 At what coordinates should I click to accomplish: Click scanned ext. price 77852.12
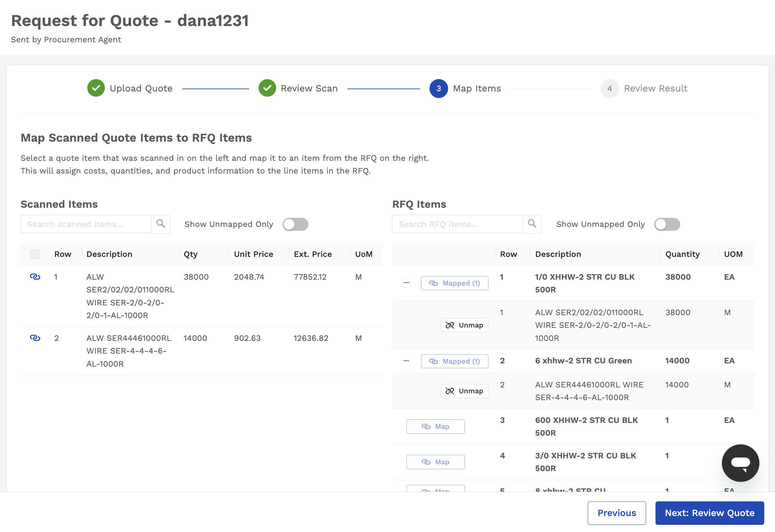(310, 277)
